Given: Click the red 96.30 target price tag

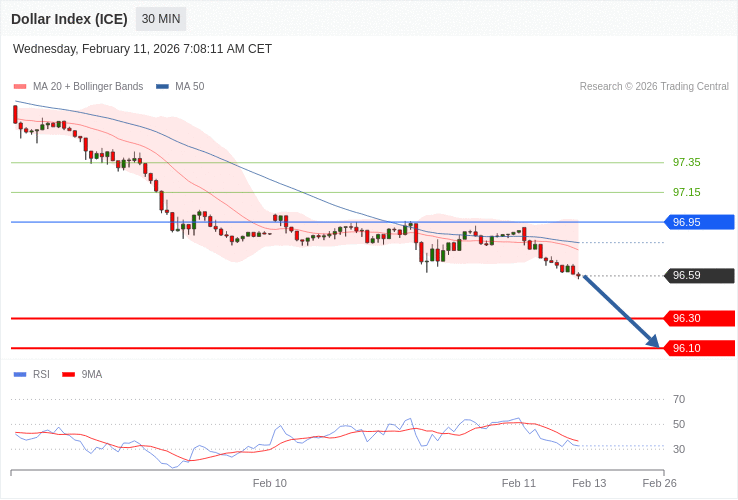Looking at the screenshot, I should click(699, 319).
